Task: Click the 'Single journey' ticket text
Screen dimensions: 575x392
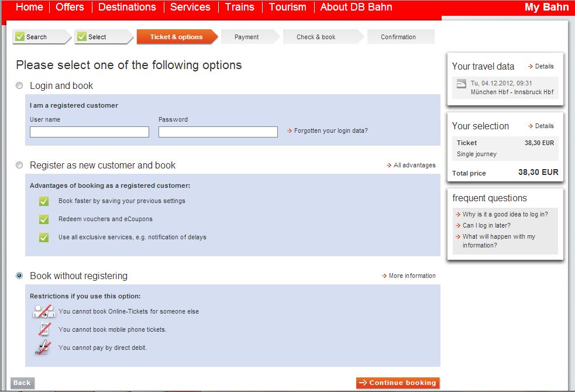Action: click(476, 154)
